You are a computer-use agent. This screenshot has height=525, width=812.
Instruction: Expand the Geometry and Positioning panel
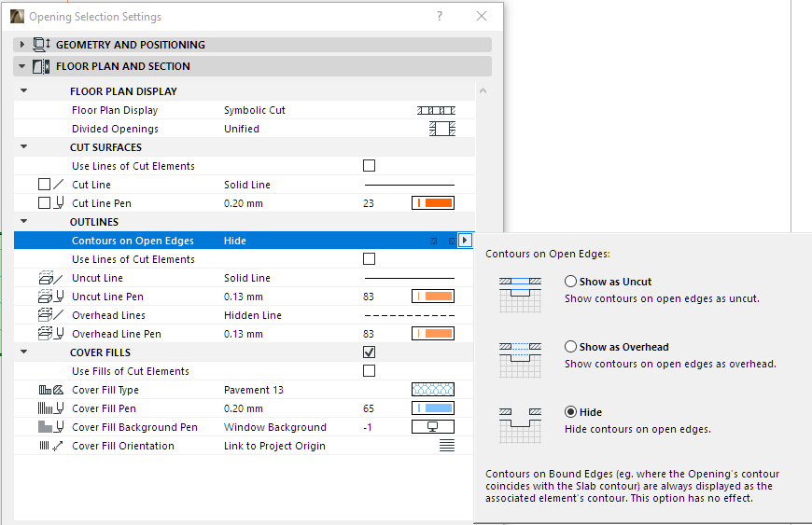tap(21, 45)
